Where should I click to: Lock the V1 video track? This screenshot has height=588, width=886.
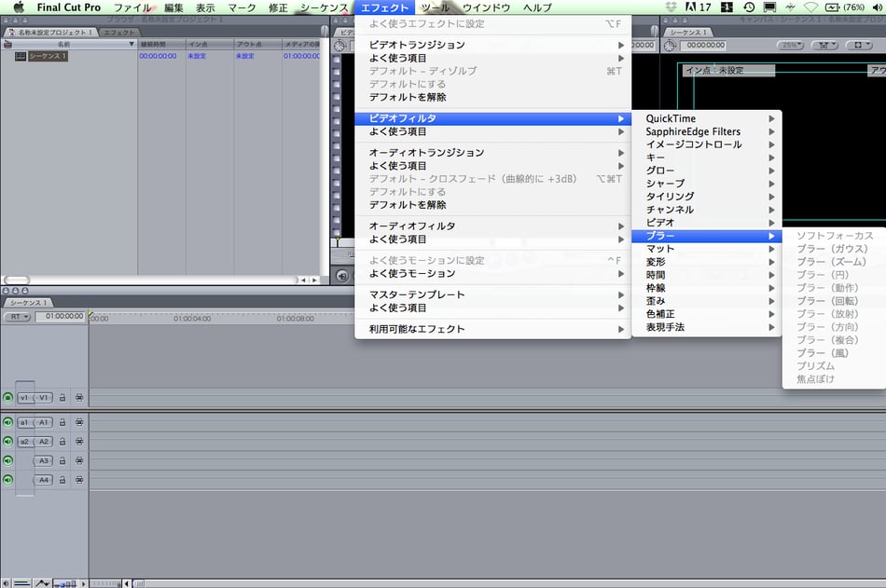pos(62,398)
